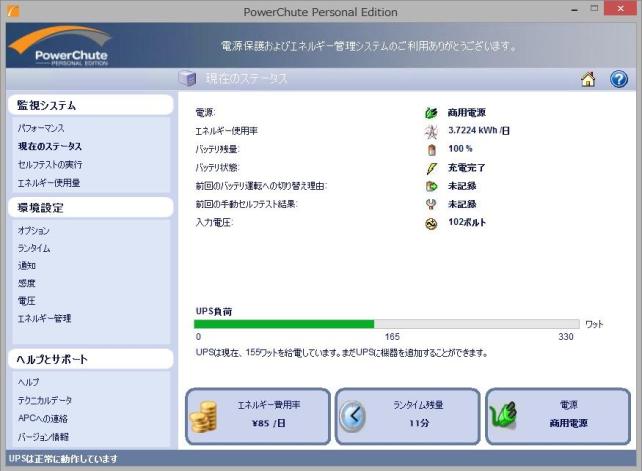Open エネルギー管理 settings
This screenshot has width=642, height=471.
44,318
